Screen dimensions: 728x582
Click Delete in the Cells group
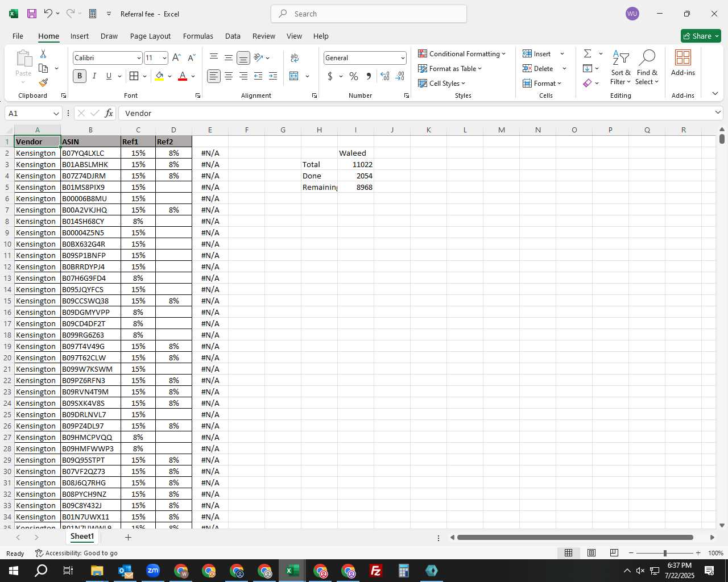point(539,68)
